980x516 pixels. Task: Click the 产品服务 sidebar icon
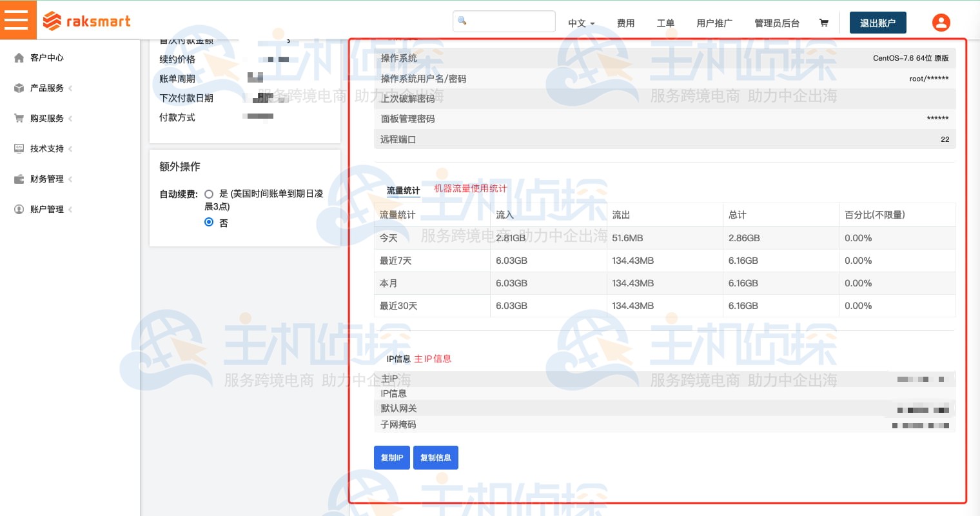click(x=19, y=88)
